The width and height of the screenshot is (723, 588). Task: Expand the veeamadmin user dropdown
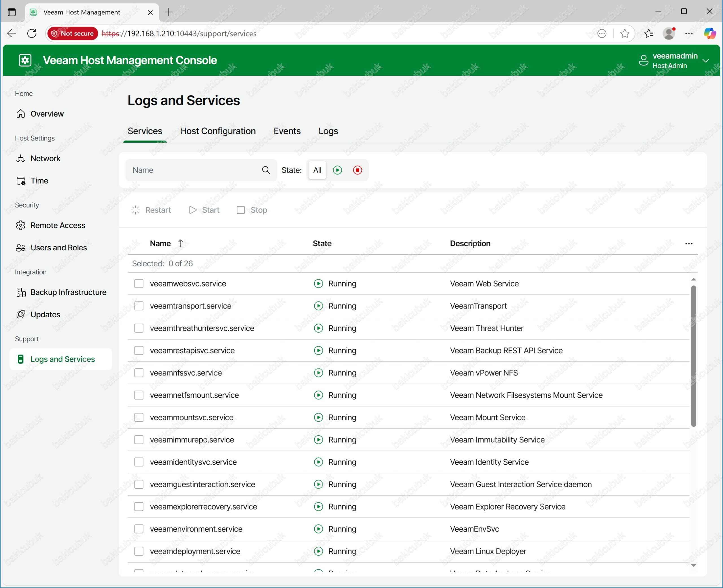click(x=706, y=61)
